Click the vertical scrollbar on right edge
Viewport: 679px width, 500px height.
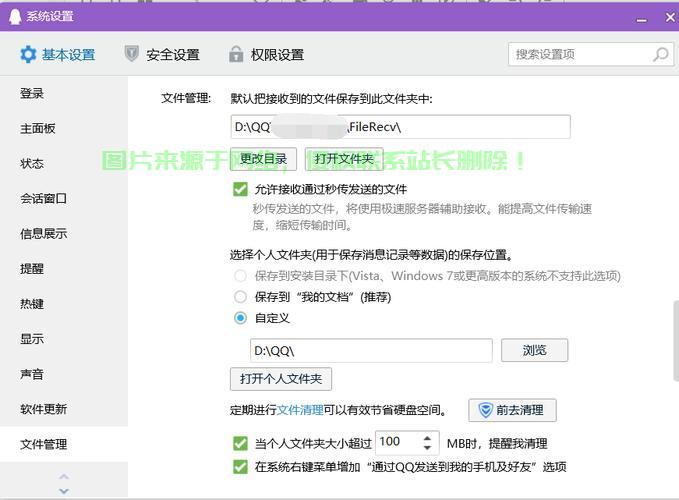676,341
